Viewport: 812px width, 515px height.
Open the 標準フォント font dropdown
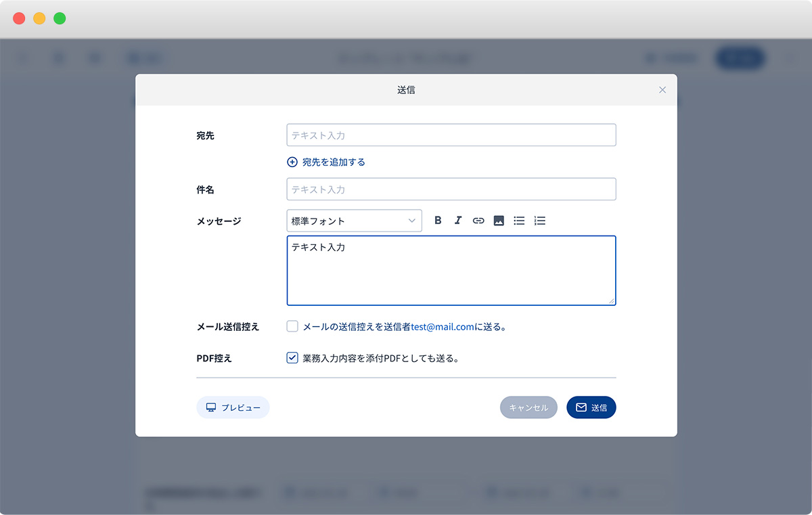tap(354, 221)
